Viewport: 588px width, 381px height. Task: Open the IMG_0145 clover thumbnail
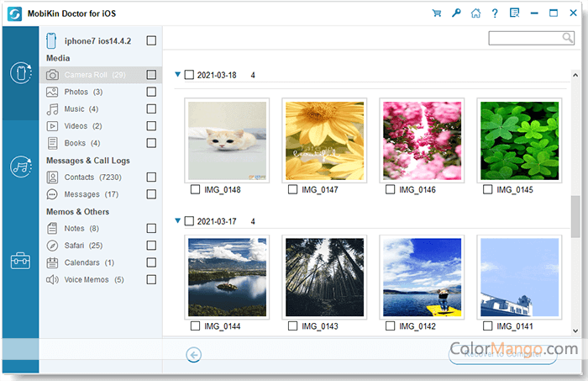pos(518,139)
